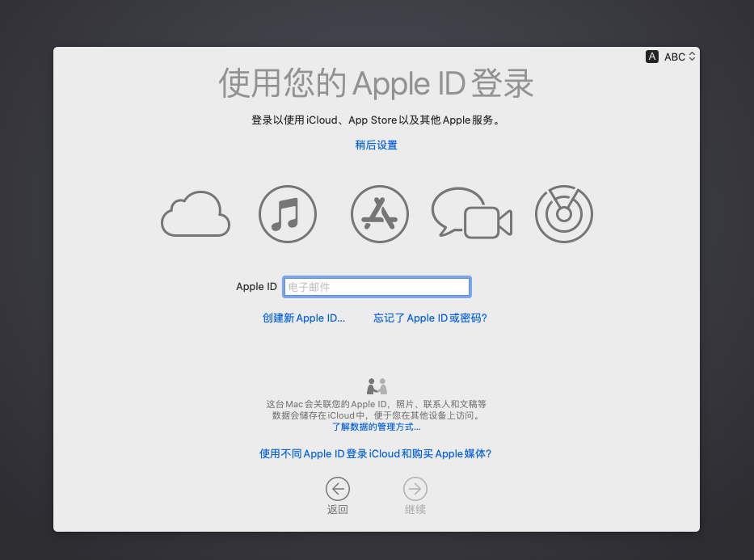Click the iTunes music note icon
The height and width of the screenshot is (560, 754).
(x=288, y=214)
